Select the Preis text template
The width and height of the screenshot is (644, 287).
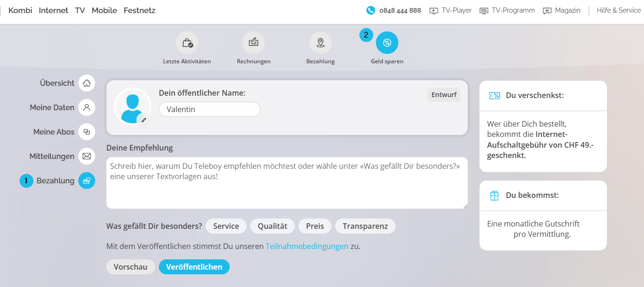click(x=315, y=226)
